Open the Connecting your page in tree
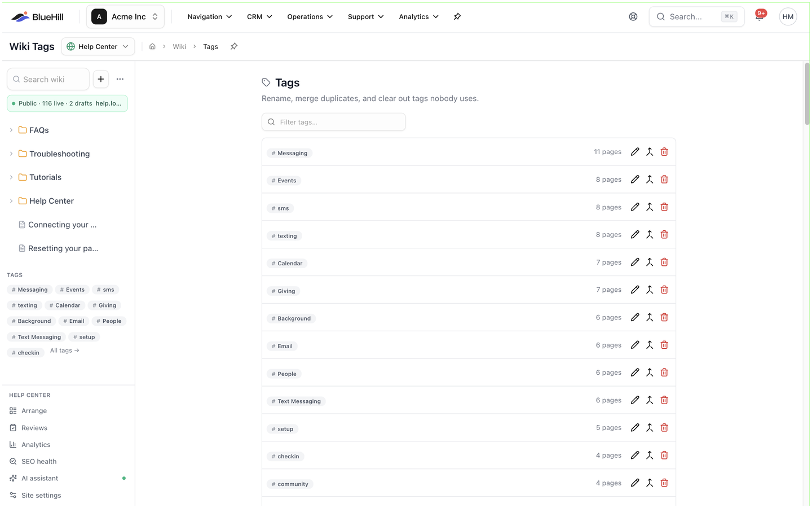Screen dimensions: 812x508 click(x=62, y=225)
